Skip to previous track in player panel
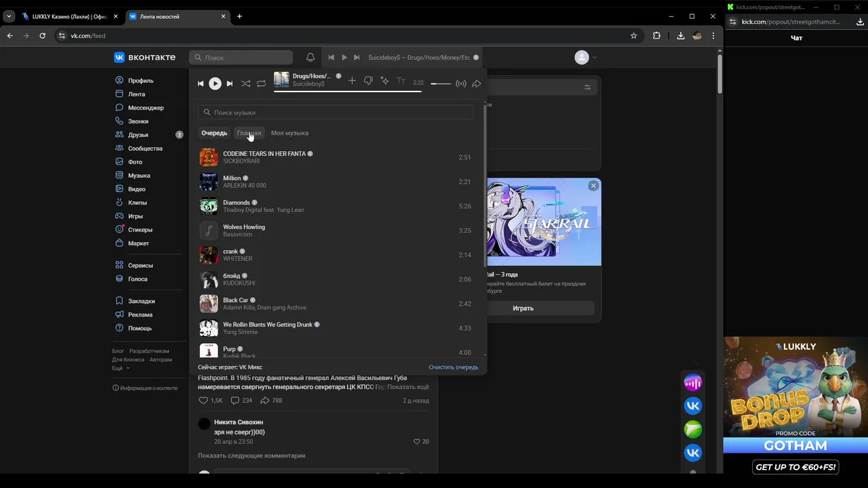 [200, 83]
